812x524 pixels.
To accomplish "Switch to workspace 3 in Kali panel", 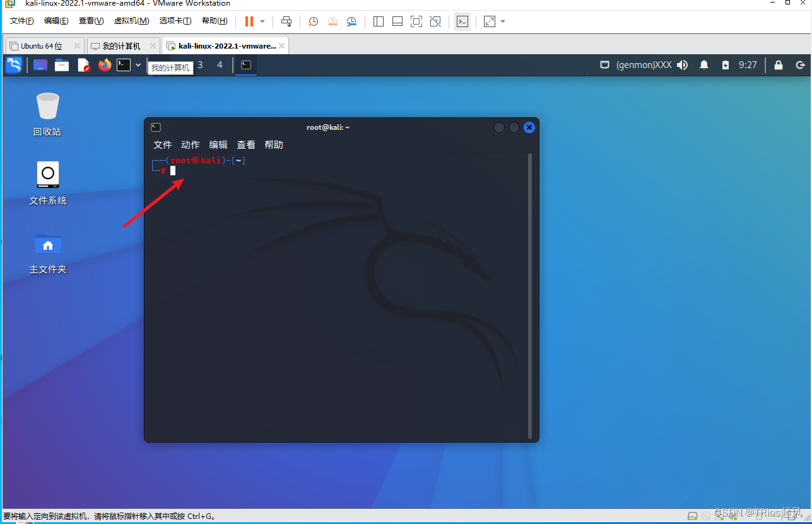I will point(201,65).
